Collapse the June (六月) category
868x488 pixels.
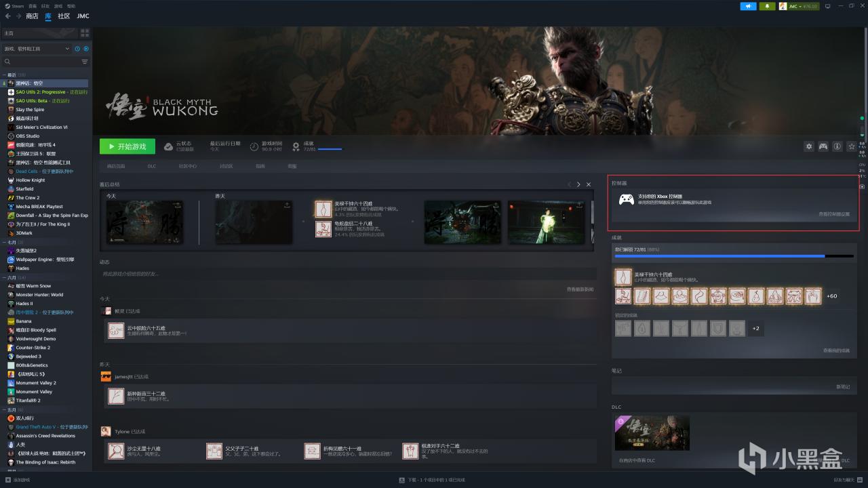(x=4, y=278)
